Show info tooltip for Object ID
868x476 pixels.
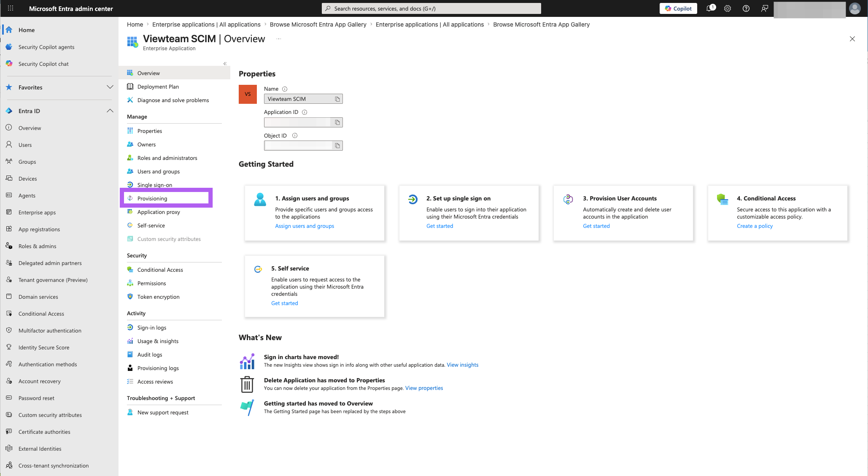pyautogui.click(x=295, y=136)
